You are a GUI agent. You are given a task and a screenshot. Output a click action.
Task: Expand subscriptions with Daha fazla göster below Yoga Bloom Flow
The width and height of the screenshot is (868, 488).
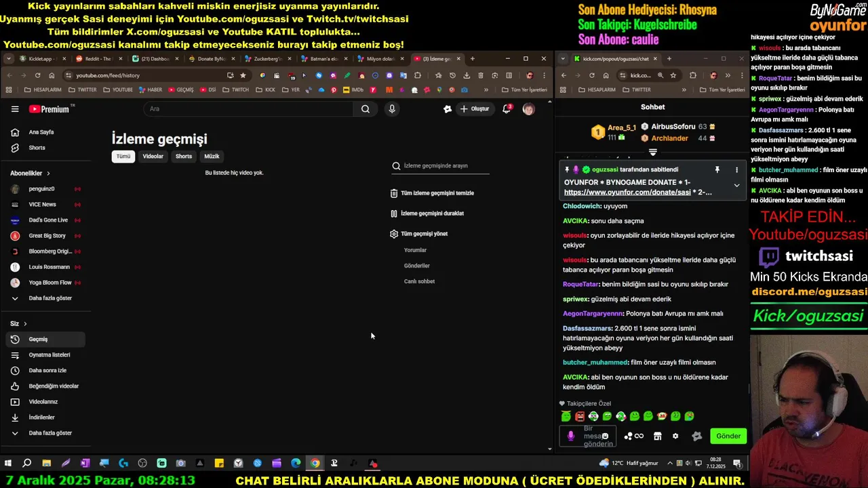(x=46, y=298)
